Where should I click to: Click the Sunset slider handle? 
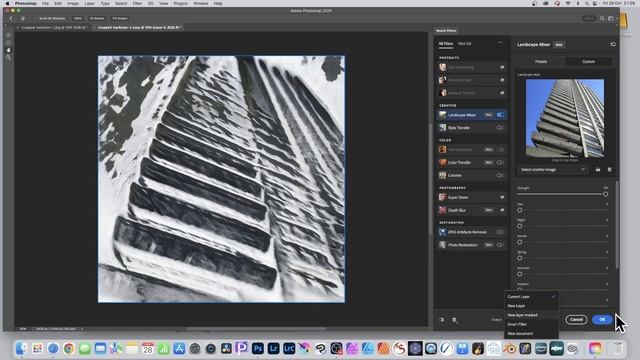[520, 242]
